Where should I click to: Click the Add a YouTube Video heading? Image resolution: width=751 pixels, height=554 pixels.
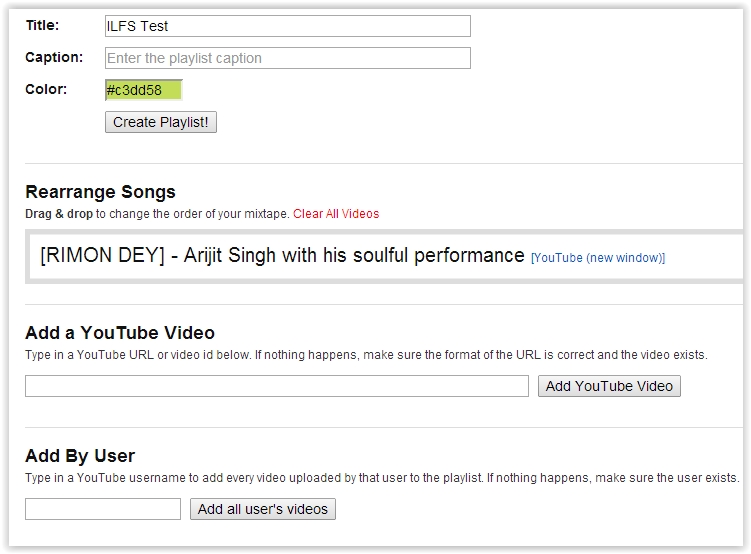[x=120, y=333]
